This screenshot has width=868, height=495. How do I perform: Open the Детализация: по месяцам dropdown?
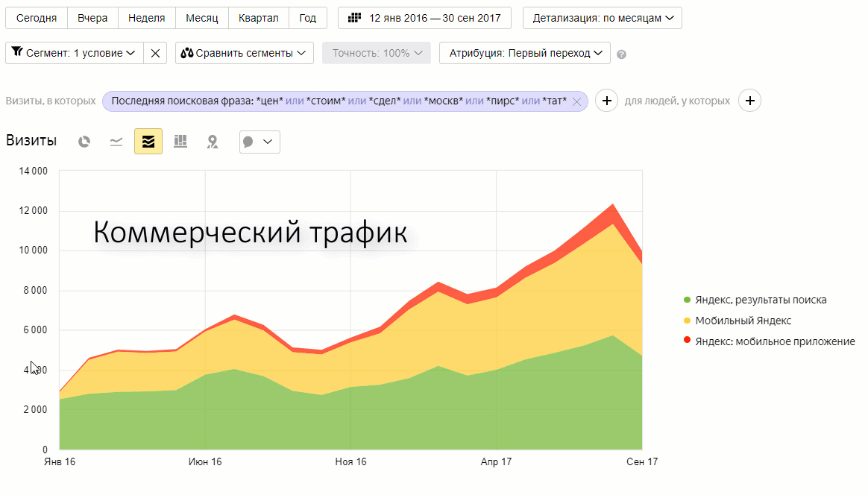point(603,18)
